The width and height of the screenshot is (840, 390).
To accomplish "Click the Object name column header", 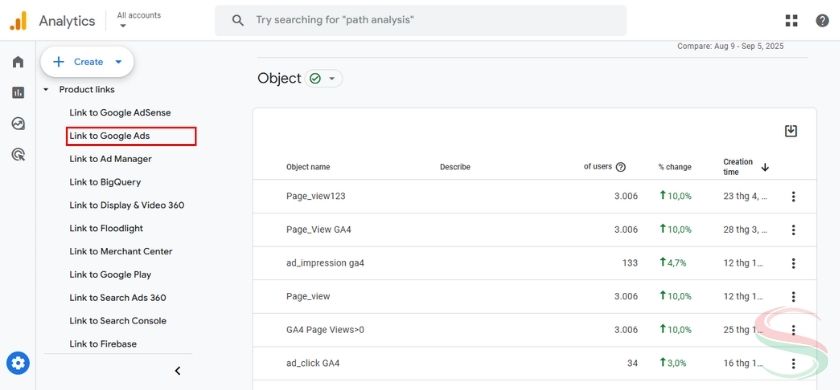I will [308, 167].
